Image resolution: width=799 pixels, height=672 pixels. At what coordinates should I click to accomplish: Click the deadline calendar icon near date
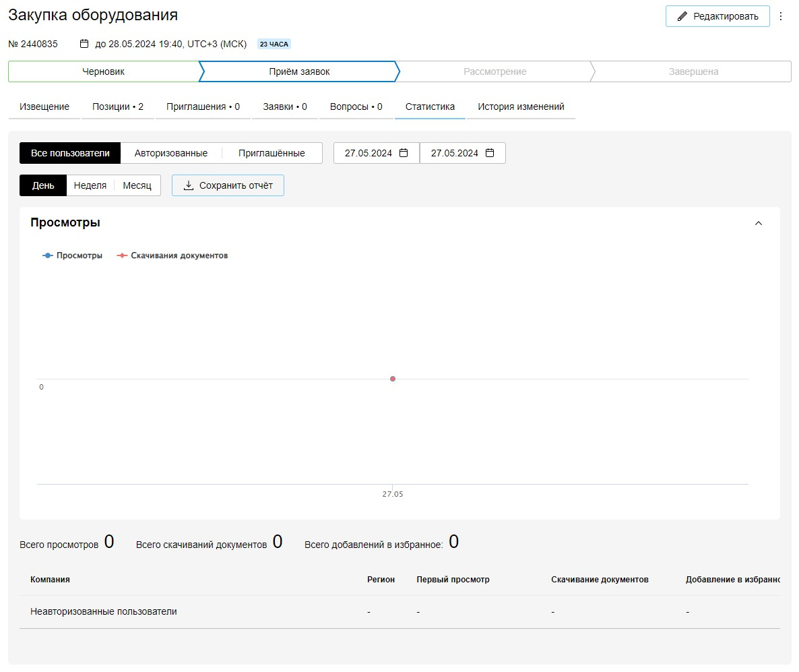[x=84, y=44]
